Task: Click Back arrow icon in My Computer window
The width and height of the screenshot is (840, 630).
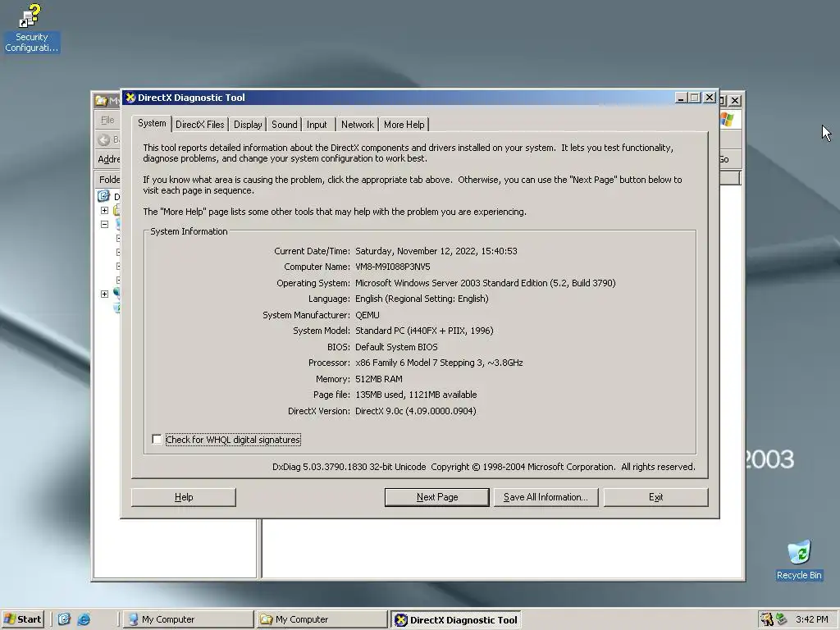Action: point(104,139)
